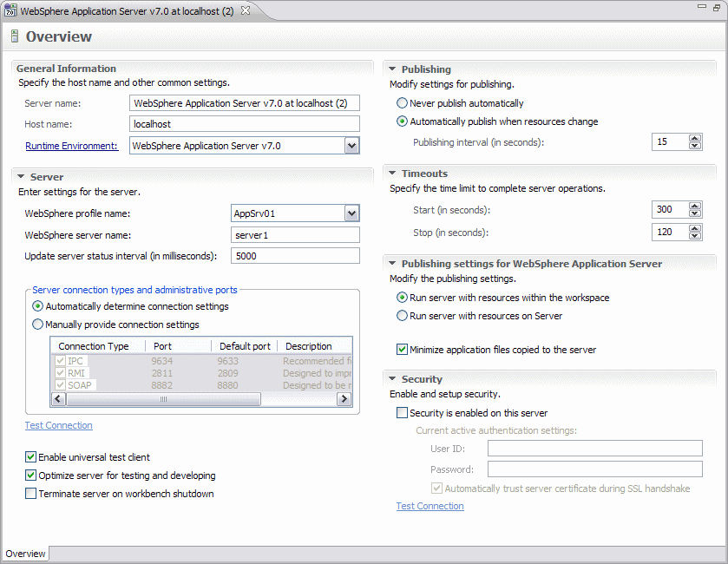The width and height of the screenshot is (728, 564).
Task: Choose Manually provide connection settings
Action: [x=37, y=325]
